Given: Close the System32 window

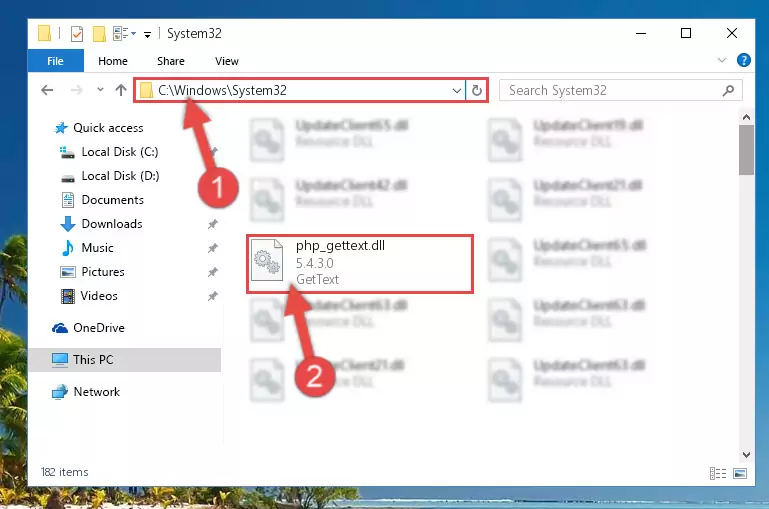Looking at the screenshot, I should pyautogui.click(x=732, y=33).
